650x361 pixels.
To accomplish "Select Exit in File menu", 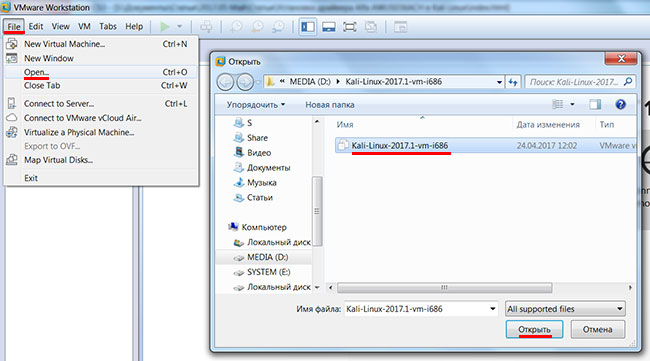I will 100,178.
